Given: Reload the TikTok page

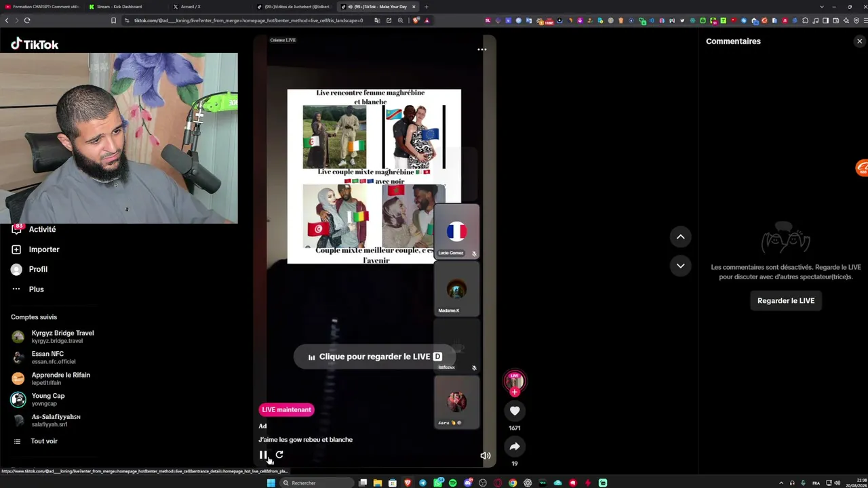Looking at the screenshot, I should pos(27,20).
